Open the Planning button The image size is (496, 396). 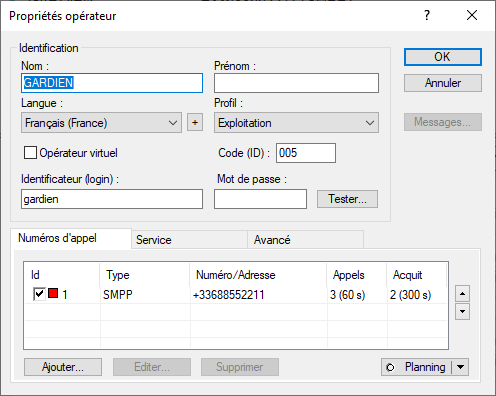417,367
